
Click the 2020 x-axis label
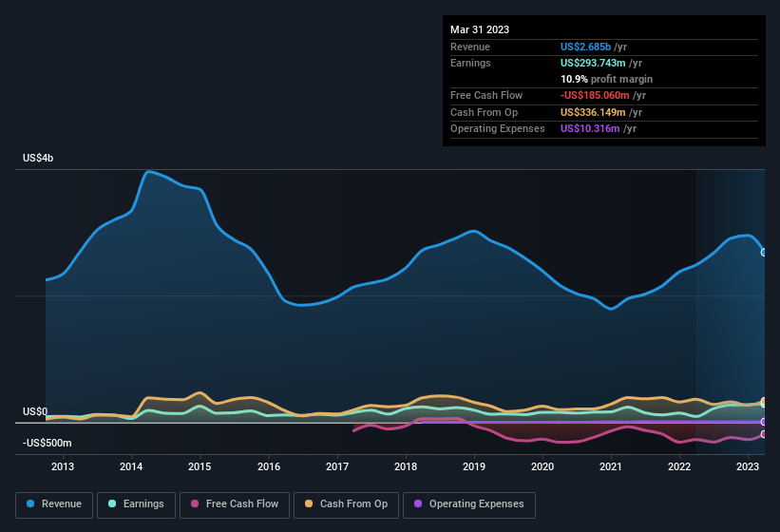[x=542, y=466]
